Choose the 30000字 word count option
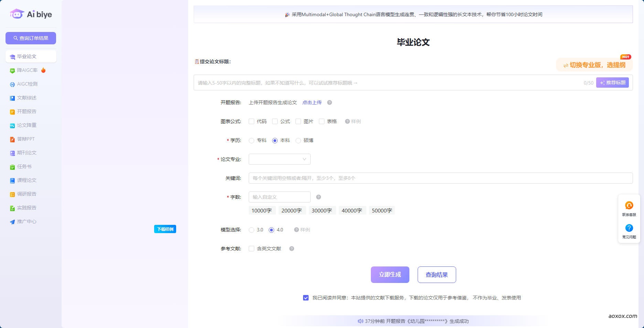 pyautogui.click(x=322, y=210)
